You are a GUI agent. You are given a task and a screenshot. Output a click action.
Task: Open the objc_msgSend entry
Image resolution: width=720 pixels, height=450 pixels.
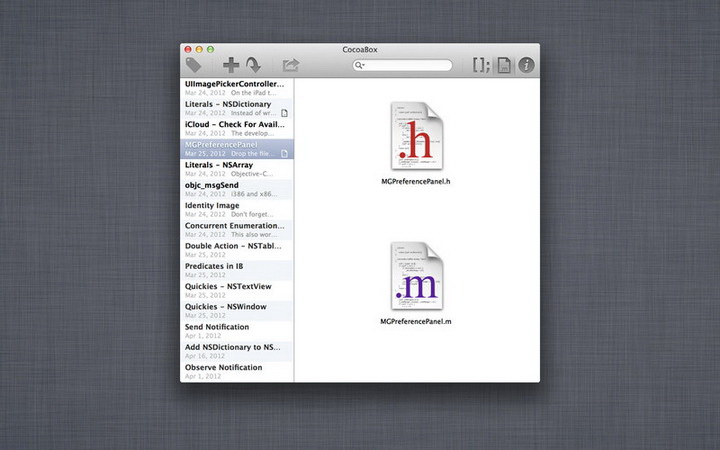(x=237, y=189)
